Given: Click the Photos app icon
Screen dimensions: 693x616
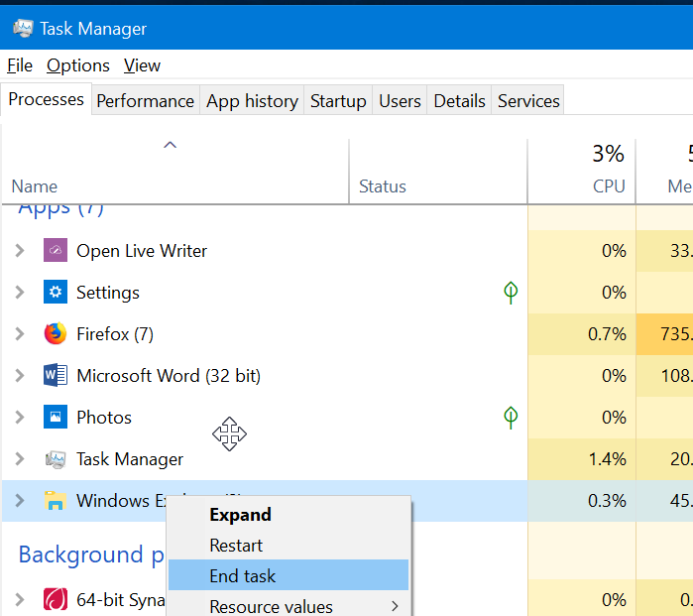Looking at the screenshot, I should [56, 417].
